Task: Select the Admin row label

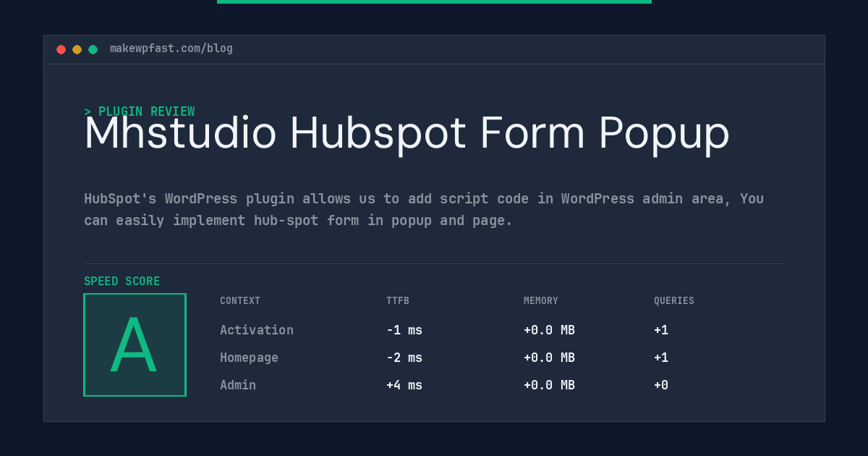Action: pyautogui.click(x=238, y=385)
